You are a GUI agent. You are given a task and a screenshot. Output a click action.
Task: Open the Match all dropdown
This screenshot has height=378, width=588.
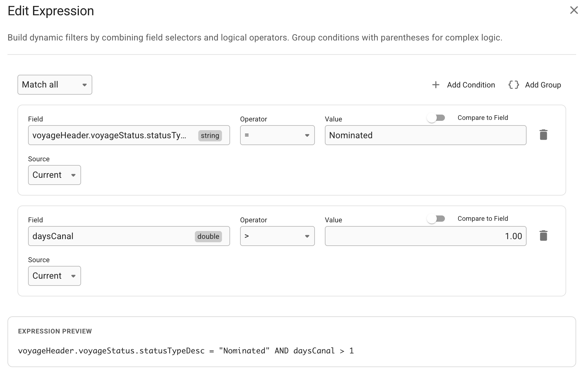[x=55, y=85]
